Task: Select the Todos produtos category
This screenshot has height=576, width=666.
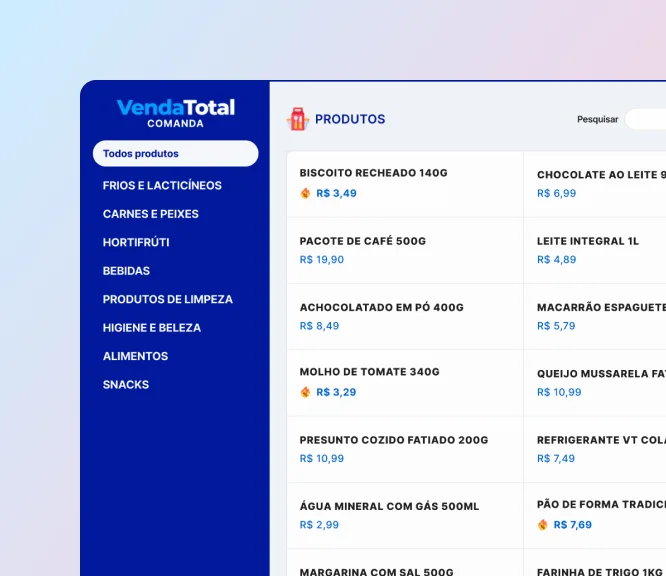Action: (x=175, y=154)
